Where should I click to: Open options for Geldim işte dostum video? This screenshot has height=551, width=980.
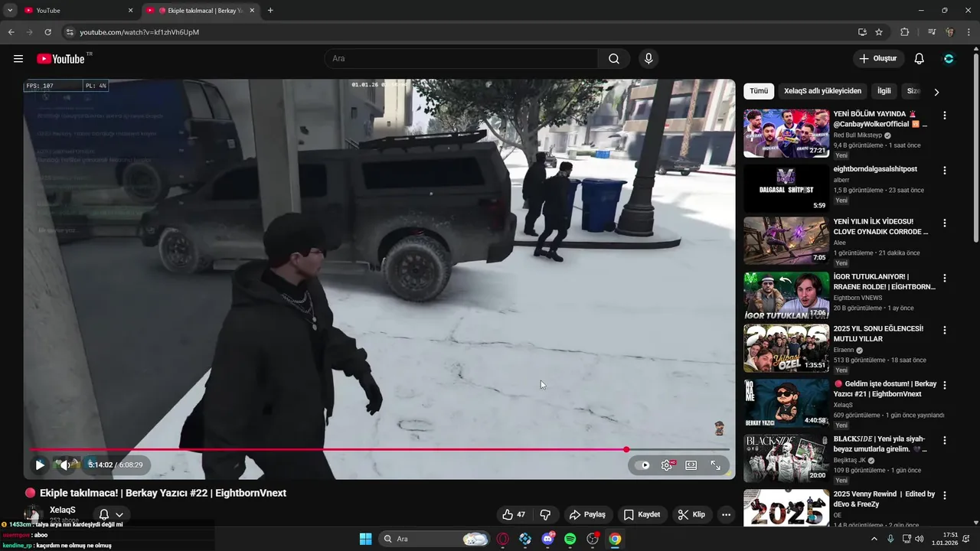944,386
